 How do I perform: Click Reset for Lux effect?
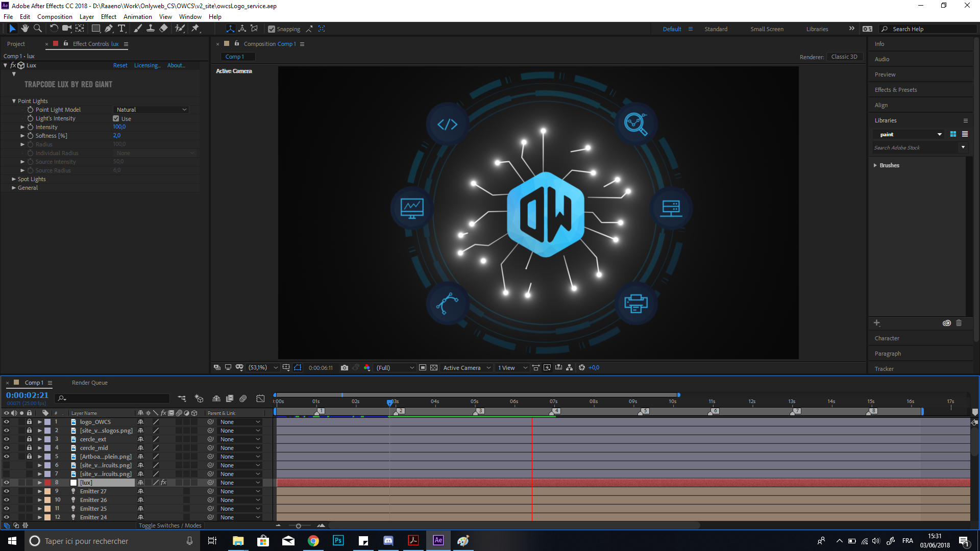tap(120, 65)
